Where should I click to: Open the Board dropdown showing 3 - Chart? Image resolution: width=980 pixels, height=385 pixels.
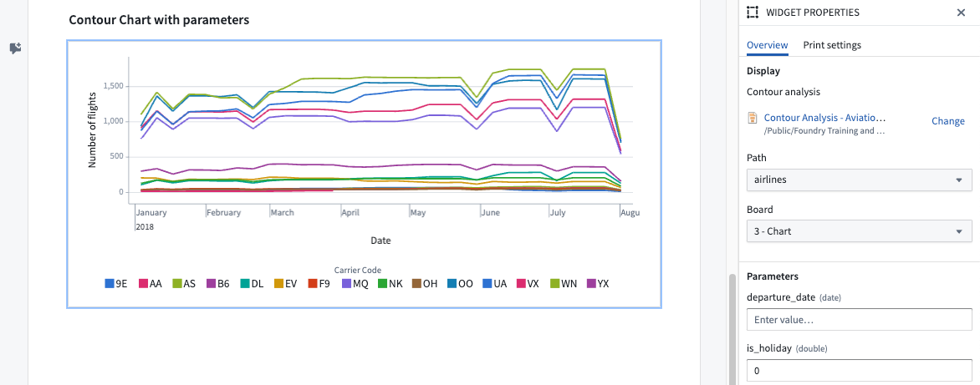(x=860, y=230)
